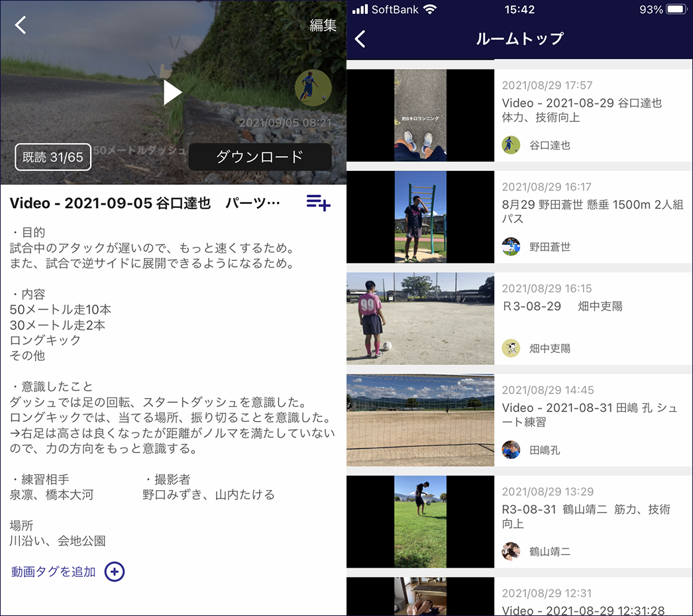Open 田嶋 孔 シュート練習 video entry

click(589, 415)
